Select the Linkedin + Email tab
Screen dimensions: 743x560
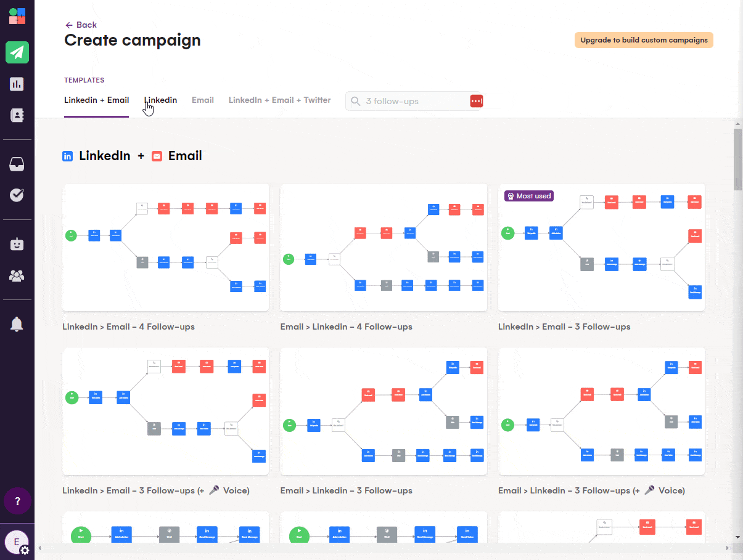coord(96,100)
